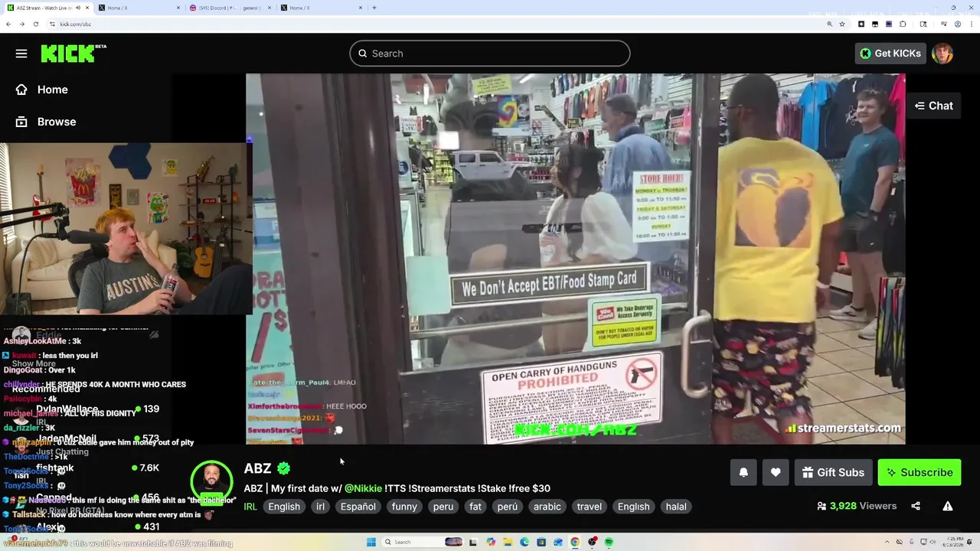Select the halal tag
This screenshot has height=551, width=980.
tap(676, 507)
